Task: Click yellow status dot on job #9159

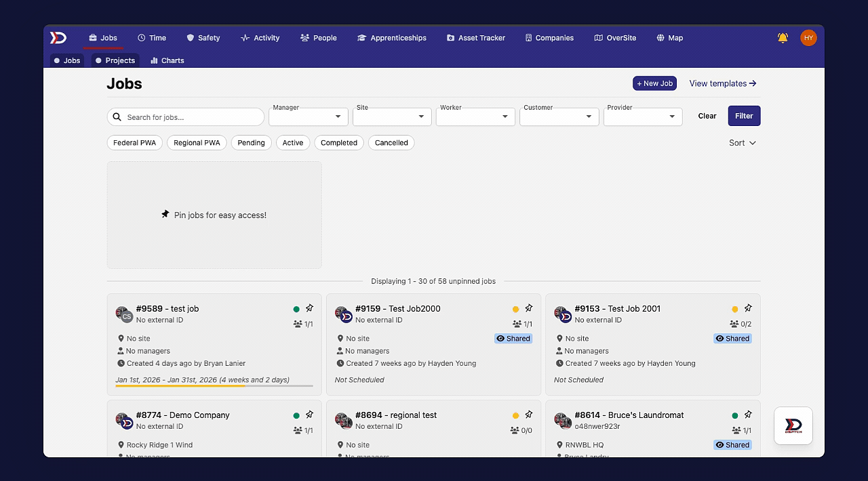Action: coord(516,309)
